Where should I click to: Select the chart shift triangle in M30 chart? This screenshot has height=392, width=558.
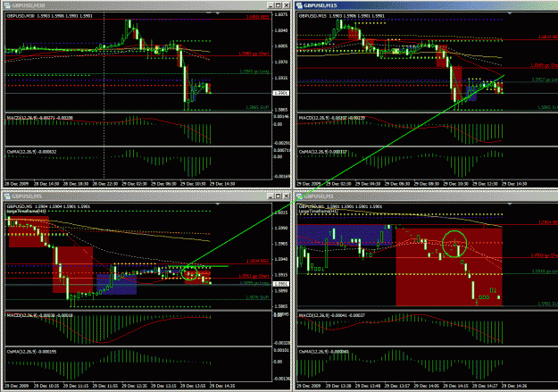pos(218,13)
